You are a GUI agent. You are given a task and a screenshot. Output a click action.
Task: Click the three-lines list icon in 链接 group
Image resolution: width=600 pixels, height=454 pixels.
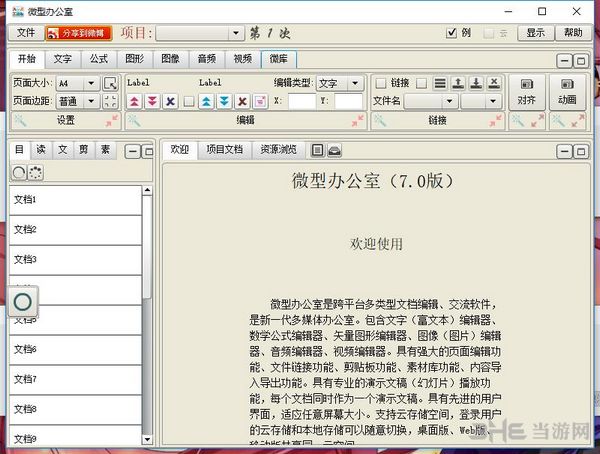pos(440,83)
